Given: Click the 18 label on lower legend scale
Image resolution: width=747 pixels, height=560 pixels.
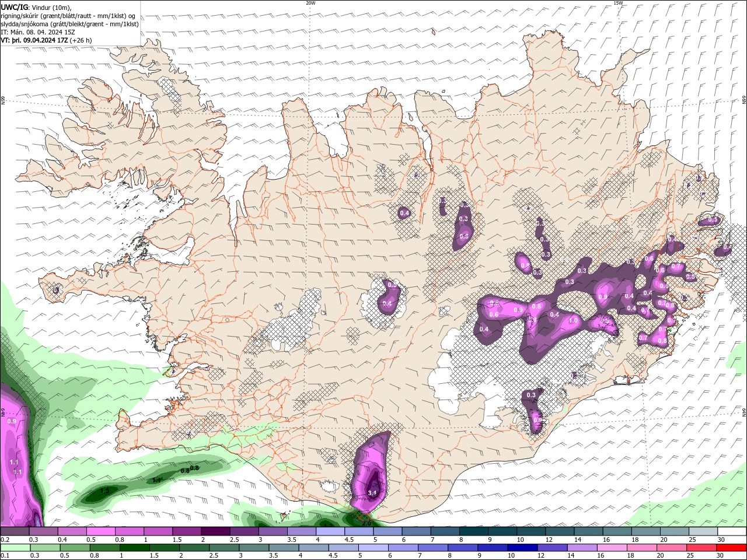Looking at the screenshot, I should click(x=630, y=555).
